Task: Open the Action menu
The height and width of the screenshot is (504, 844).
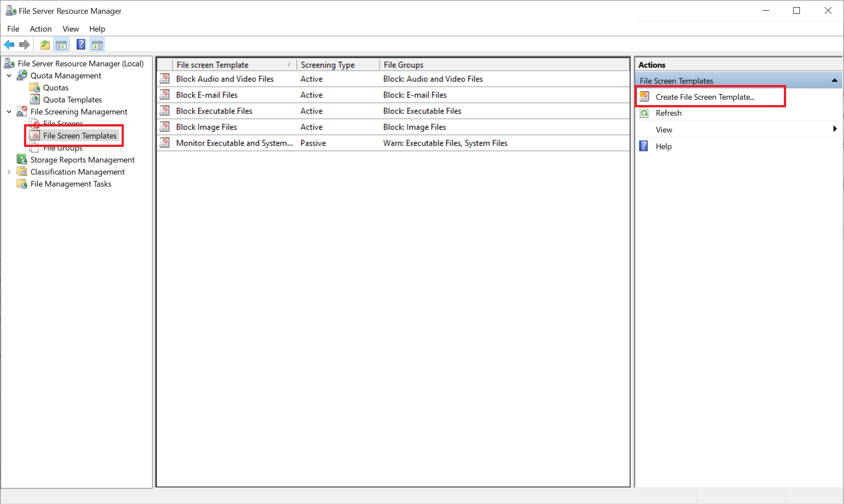Action: click(41, 28)
